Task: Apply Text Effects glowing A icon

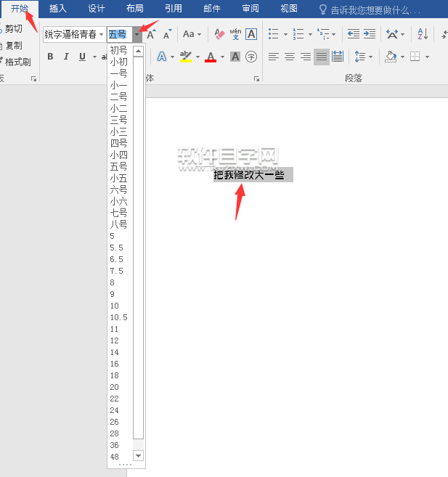Action: [x=162, y=57]
